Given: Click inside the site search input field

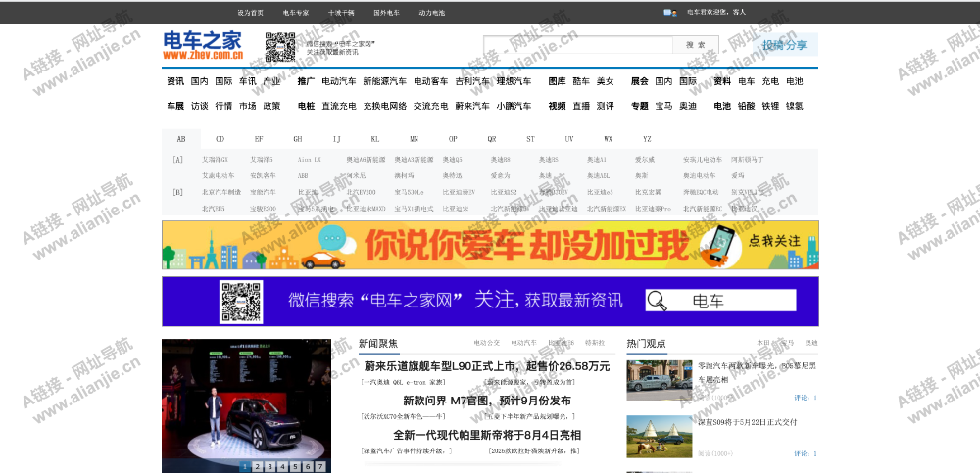Looking at the screenshot, I should pyautogui.click(x=578, y=45).
